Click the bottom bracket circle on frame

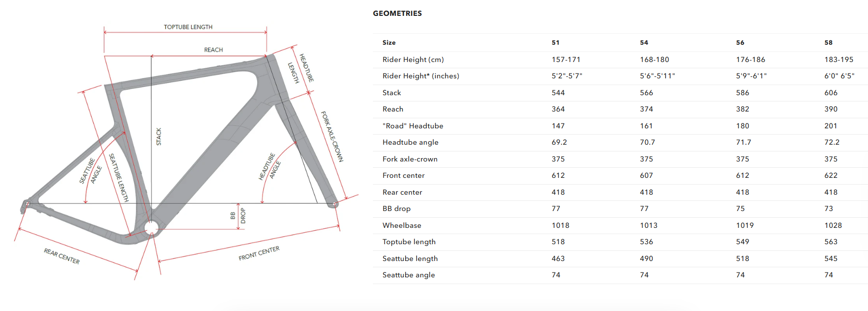coord(151,227)
